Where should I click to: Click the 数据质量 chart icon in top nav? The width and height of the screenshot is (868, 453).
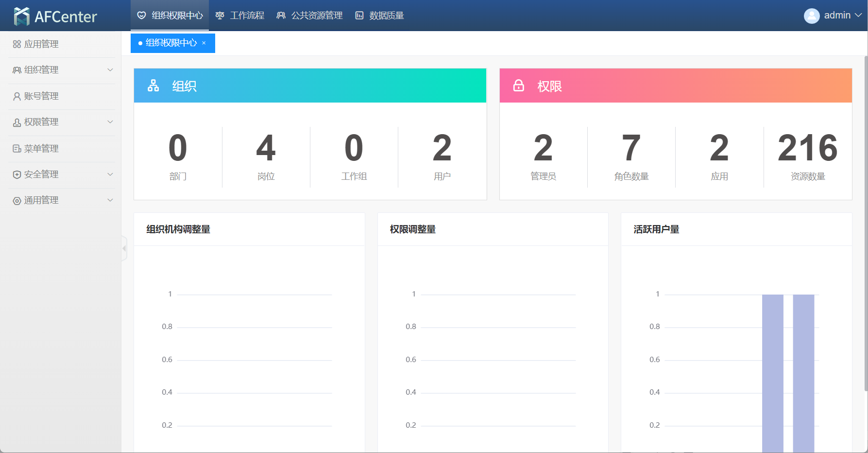(x=359, y=16)
